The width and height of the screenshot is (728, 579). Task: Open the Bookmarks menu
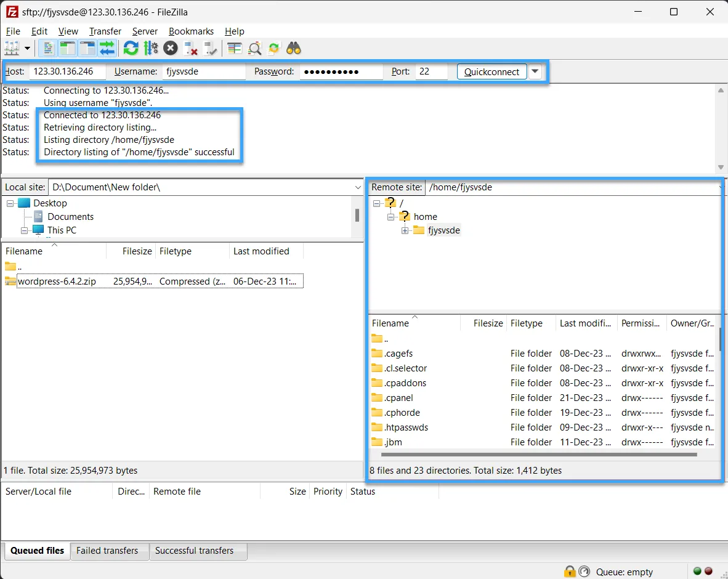click(192, 31)
